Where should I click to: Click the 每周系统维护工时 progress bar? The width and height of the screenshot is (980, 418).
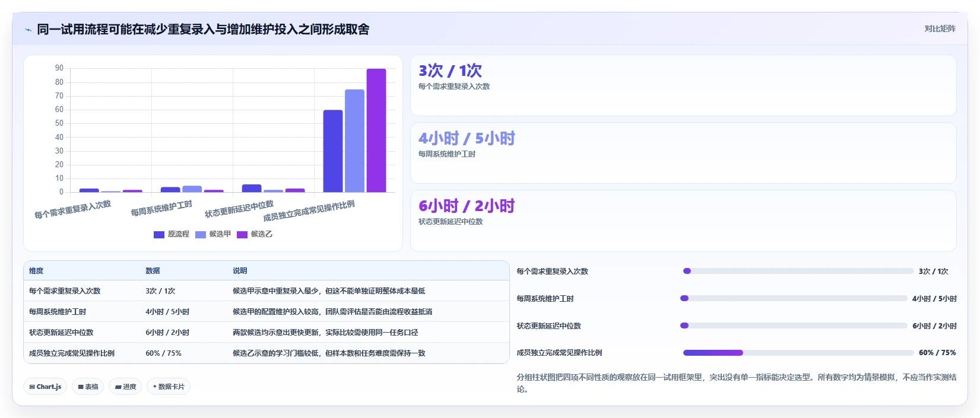[794, 298]
